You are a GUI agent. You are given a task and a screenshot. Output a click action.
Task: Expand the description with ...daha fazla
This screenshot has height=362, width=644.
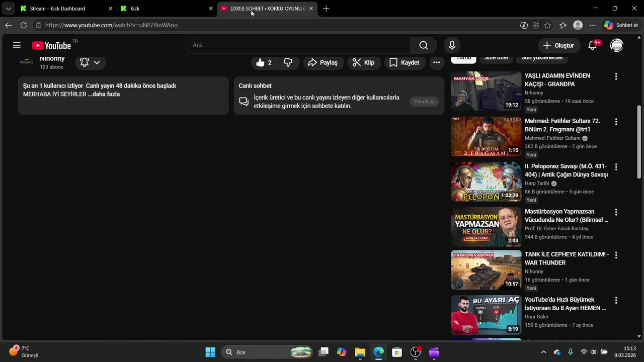click(x=104, y=94)
